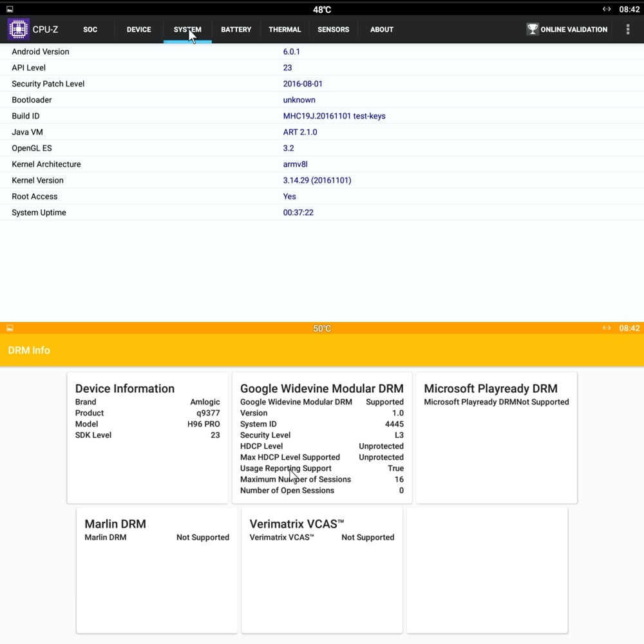Click the 50°C temperature in the orange bar
This screenshot has width=644, height=644.
click(x=321, y=328)
